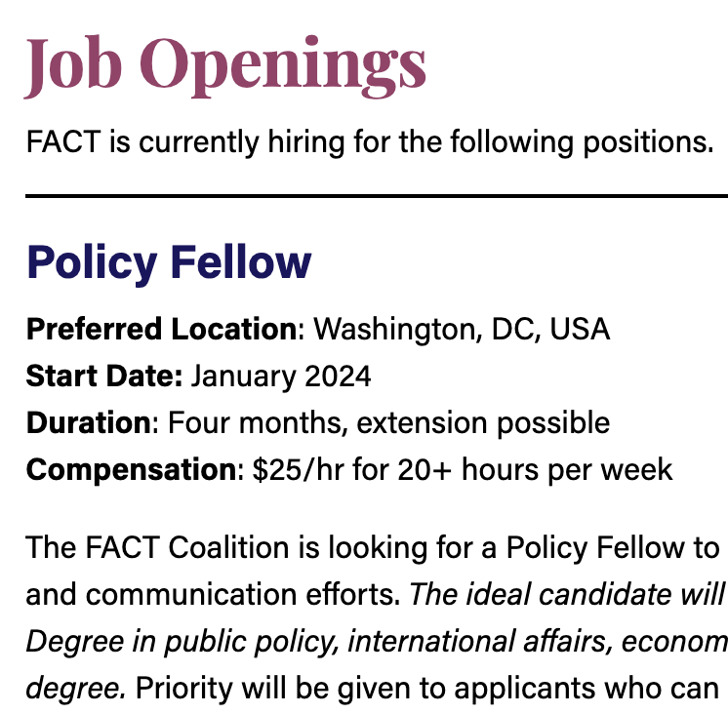728x714 pixels.
Task: Select the bold "Duration" label
Action: pyautogui.click(x=89, y=422)
